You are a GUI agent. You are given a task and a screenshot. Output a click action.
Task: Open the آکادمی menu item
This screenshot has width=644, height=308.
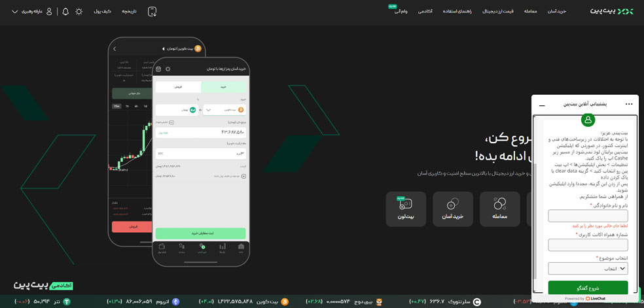point(425,12)
